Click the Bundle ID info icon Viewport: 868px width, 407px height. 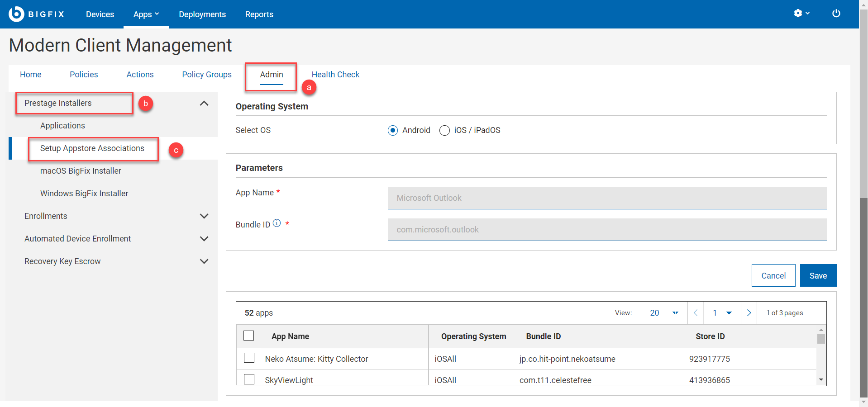(277, 223)
